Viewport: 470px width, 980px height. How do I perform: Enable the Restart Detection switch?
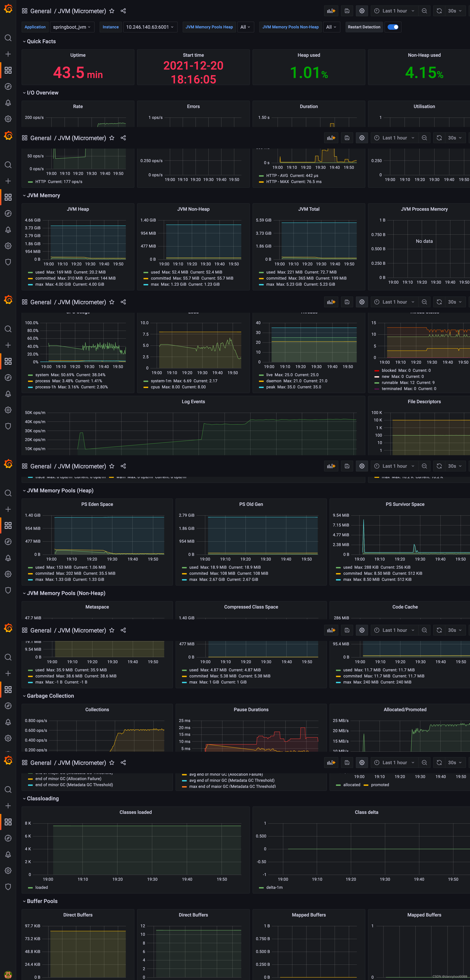393,27
